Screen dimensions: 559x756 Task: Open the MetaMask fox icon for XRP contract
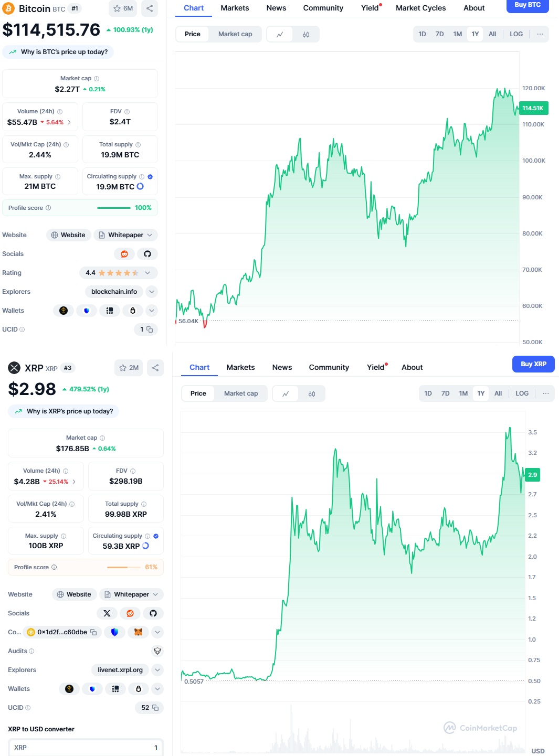139,632
